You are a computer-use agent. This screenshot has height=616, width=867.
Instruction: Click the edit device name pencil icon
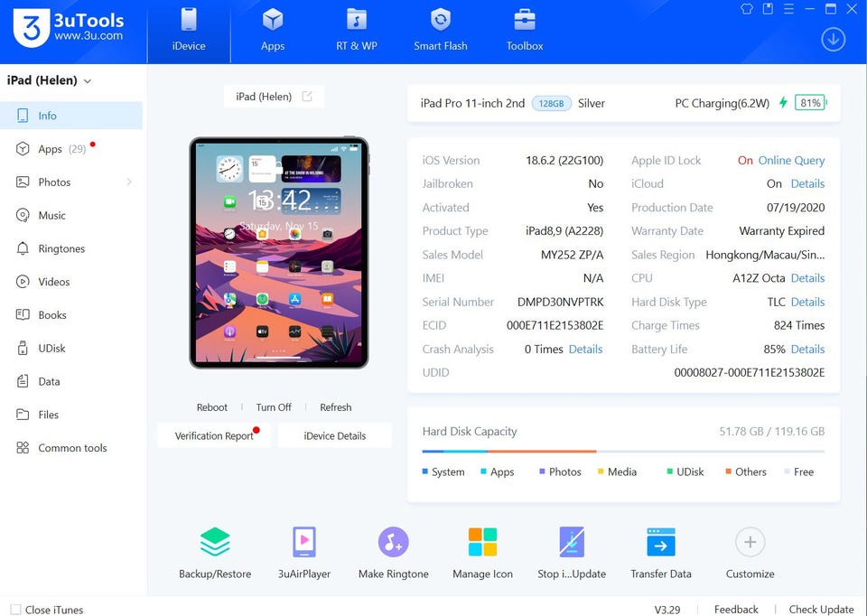[307, 97]
